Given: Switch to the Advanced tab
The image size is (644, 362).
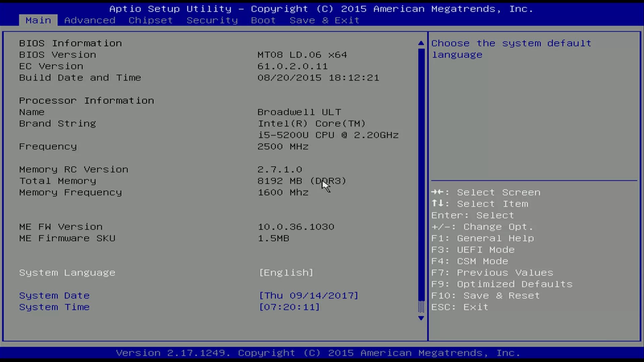Looking at the screenshot, I should click(90, 20).
